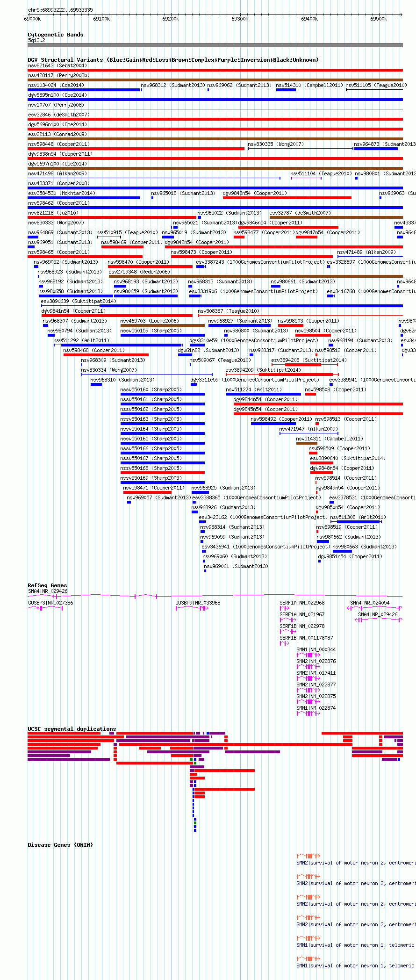Screen dimensions: 416x980
Task: Open variant nsv968312 (Sudmant2013)
Action: coord(173,85)
